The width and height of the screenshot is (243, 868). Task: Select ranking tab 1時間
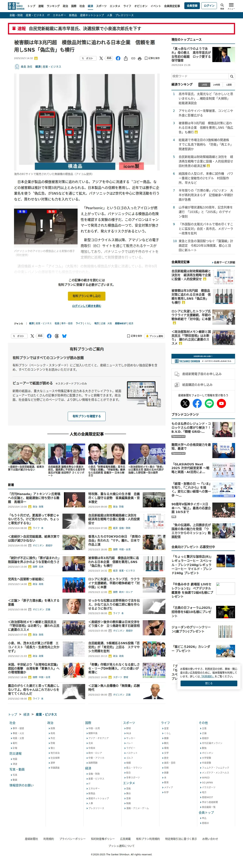(204, 85)
